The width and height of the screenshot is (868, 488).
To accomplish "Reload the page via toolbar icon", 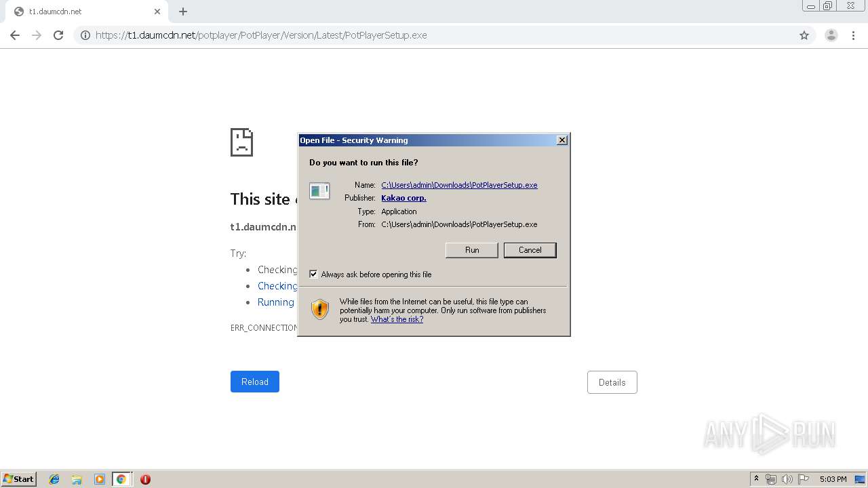I will (58, 35).
